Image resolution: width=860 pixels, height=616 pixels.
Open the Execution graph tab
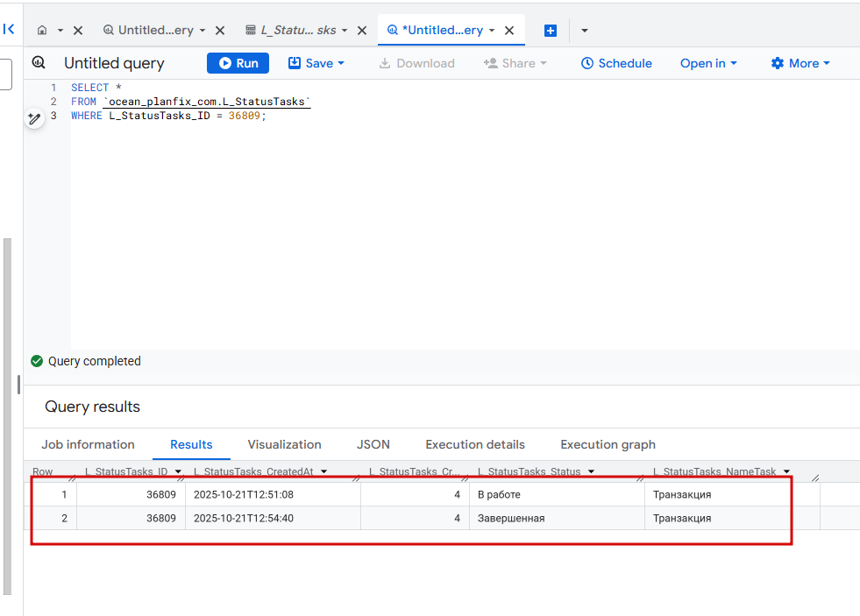pyautogui.click(x=608, y=444)
